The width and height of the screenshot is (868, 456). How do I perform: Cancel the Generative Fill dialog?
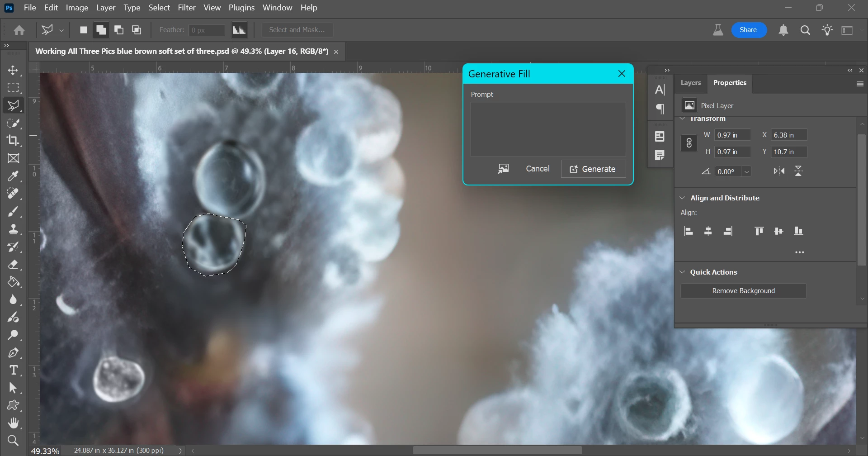pos(538,169)
